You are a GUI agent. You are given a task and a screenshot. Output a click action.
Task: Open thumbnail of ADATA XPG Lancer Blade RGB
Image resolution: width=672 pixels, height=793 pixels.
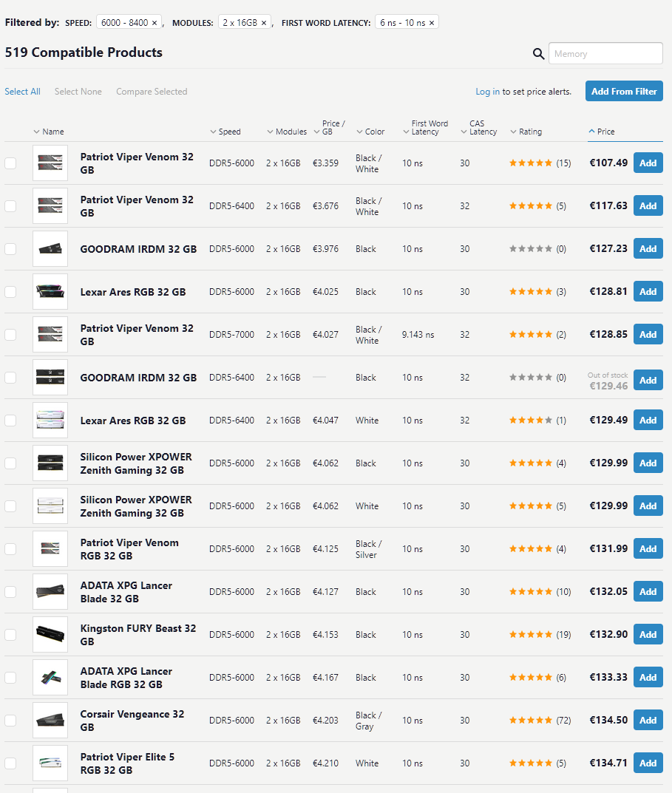click(50, 677)
